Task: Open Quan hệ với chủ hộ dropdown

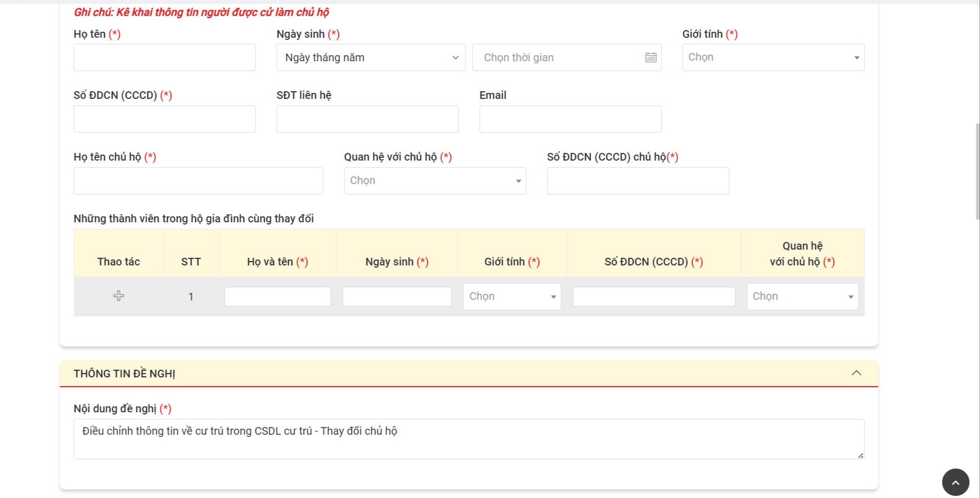Action: click(x=434, y=181)
